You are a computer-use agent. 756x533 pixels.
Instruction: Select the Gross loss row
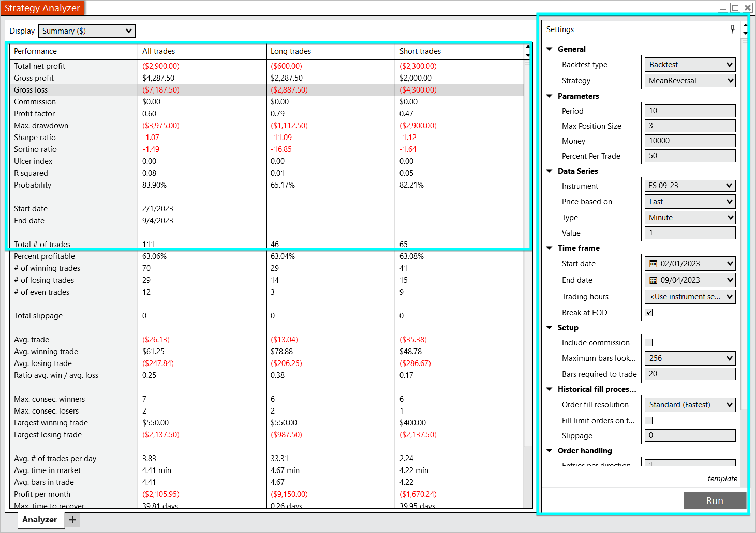pos(266,90)
